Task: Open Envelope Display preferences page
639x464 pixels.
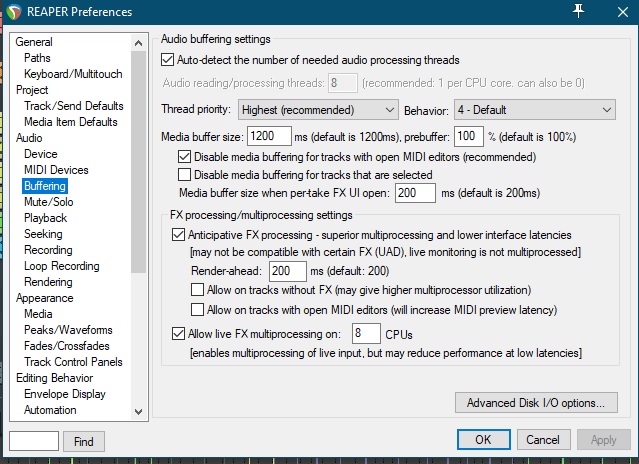Action: tap(65, 394)
